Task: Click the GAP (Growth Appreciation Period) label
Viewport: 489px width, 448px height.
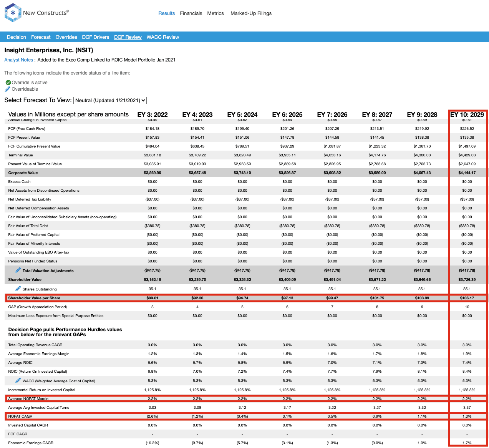Action: tap(38, 307)
